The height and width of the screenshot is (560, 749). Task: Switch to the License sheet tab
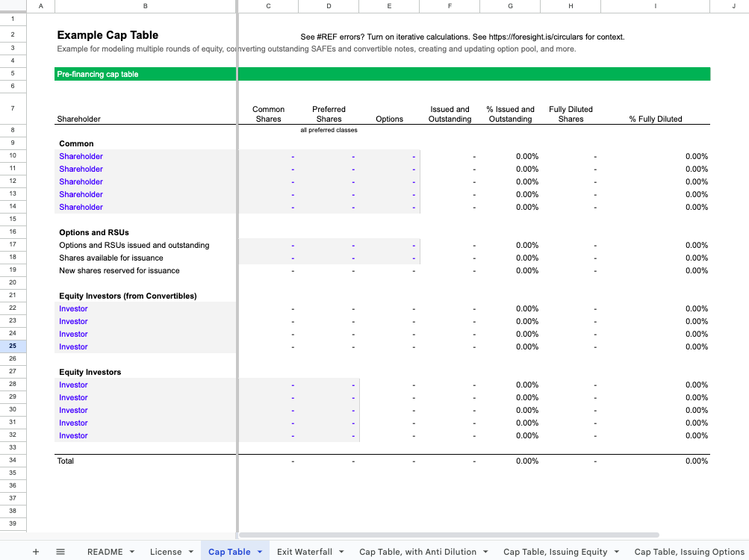pos(165,552)
